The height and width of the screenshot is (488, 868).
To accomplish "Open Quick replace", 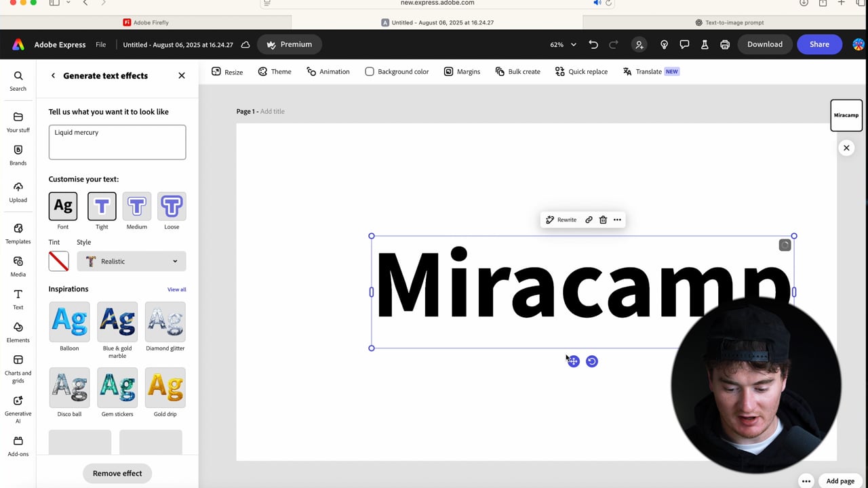I will (x=581, y=72).
